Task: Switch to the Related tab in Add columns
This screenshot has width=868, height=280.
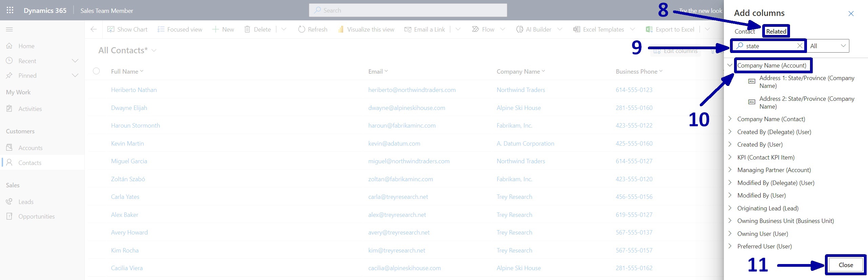Action: pos(776,32)
